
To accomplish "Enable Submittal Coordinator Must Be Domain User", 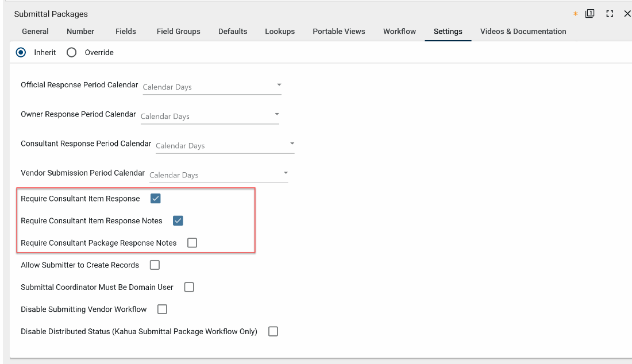I will [x=189, y=287].
